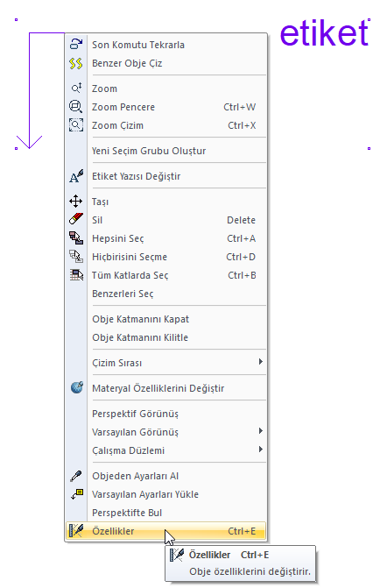Viewport: 380px width, 588px height.
Task: Click the Materyal Özelliklerini Değiştir globe icon
Action: click(x=77, y=387)
